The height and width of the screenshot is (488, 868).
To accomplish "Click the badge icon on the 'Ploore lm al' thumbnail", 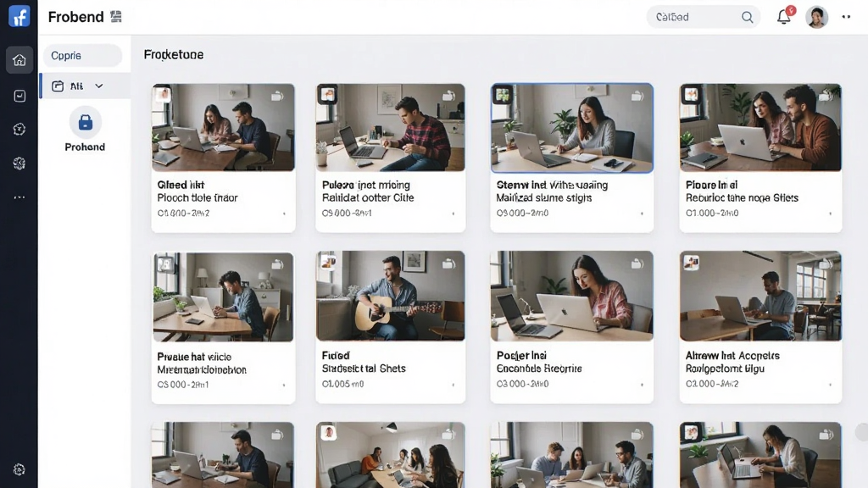I will (692, 95).
